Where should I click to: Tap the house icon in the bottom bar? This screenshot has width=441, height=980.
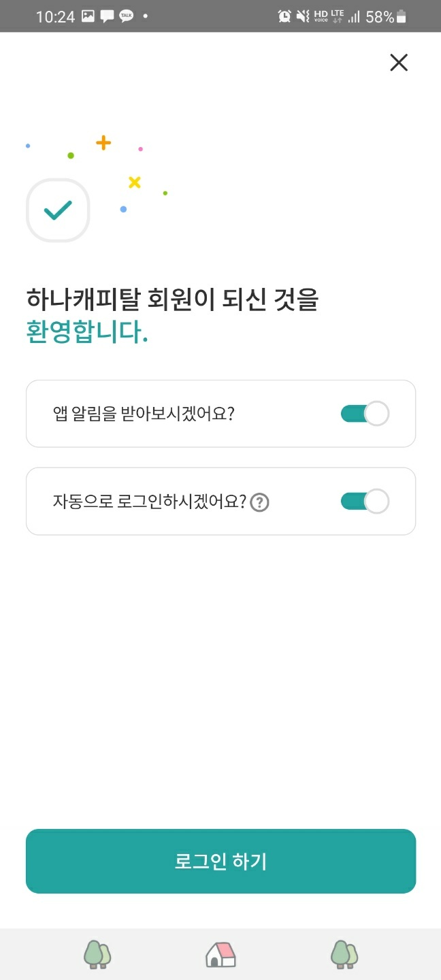click(x=220, y=954)
